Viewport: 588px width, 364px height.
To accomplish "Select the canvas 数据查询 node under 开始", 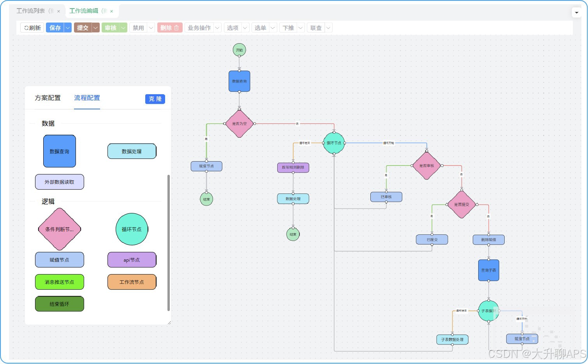I will [x=239, y=81].
